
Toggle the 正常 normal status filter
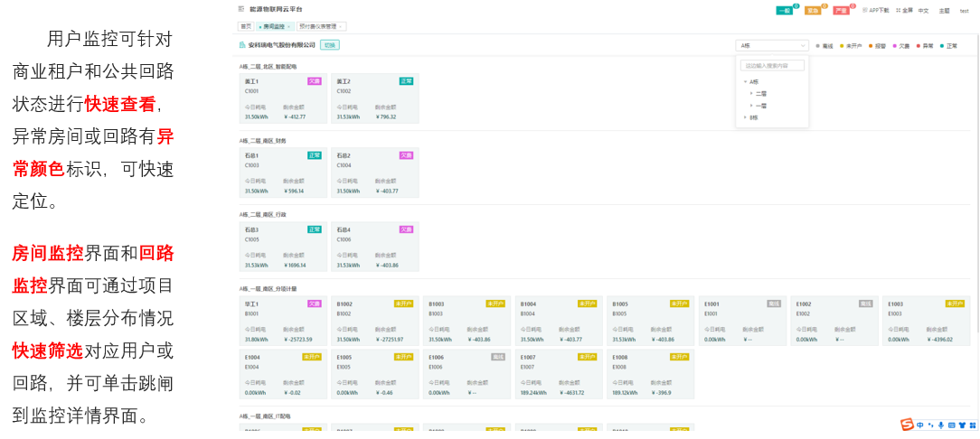pyautogui.click(x=948, y=45)
